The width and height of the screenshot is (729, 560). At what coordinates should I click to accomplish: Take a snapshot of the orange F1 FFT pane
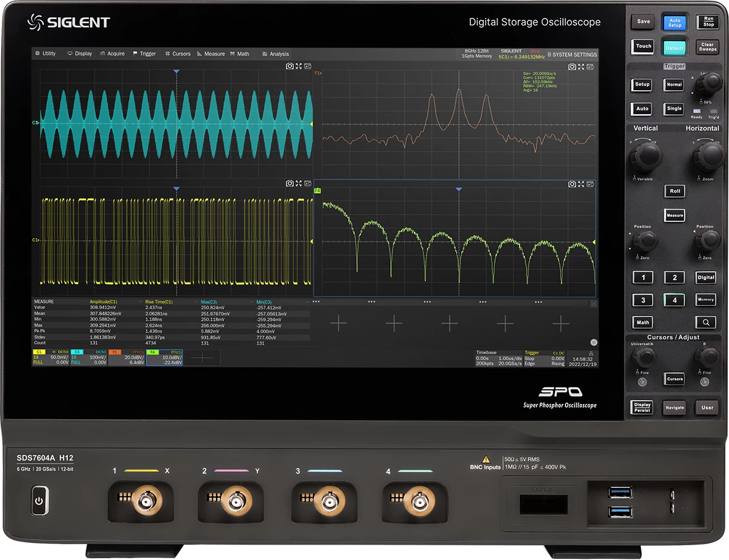click(572, 67)
